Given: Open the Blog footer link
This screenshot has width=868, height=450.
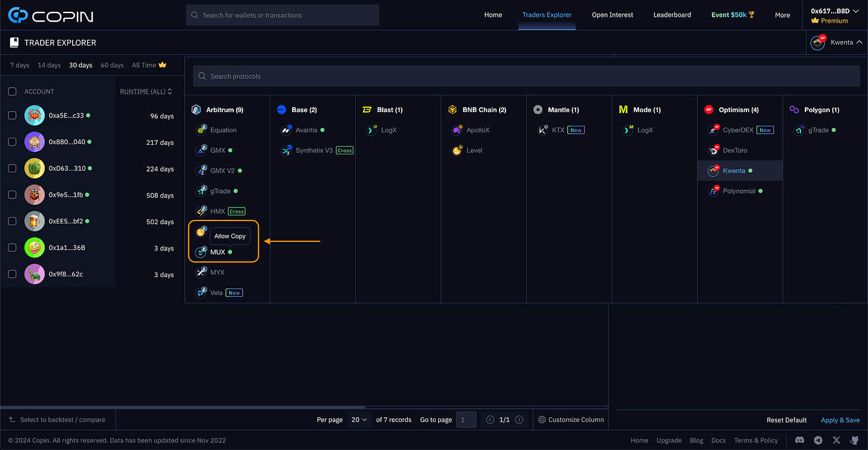Looking at the screenshot, I should coord(696,440).
